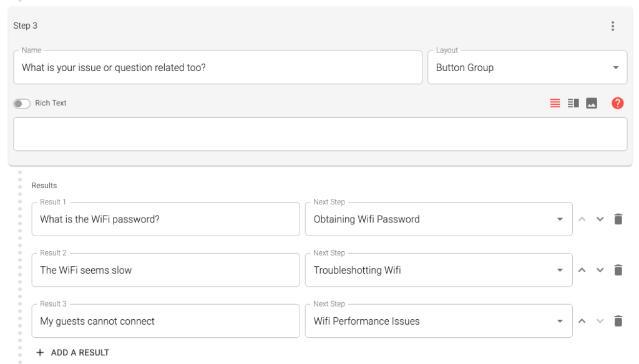Viewport: 639px width, 364px height.
Task: Move Result 1 down with the arrow
Action: click(600, 219)
